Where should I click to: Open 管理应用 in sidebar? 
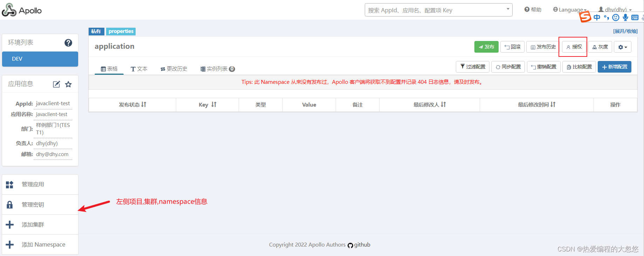coord(40,184)
